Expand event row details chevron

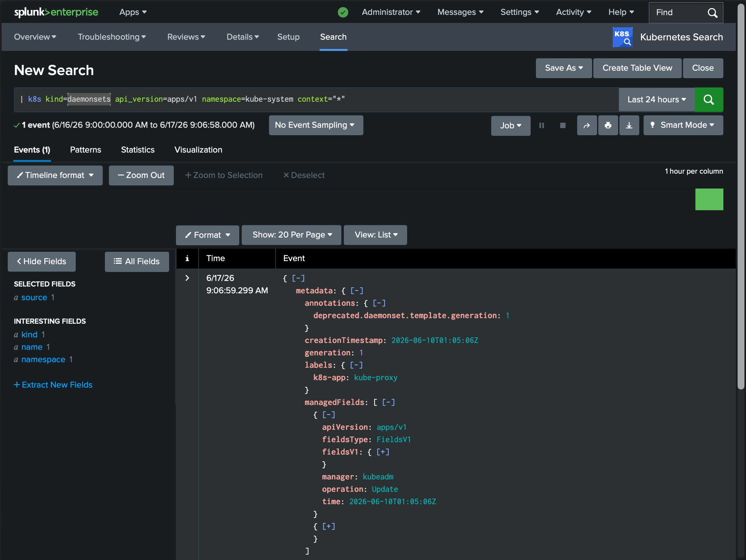(x=187, y=278)
